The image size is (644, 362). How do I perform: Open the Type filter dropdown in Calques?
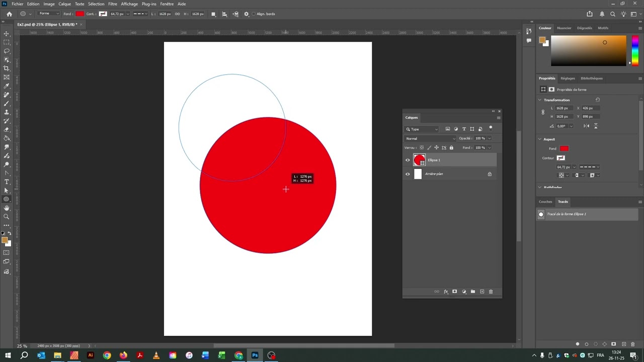click(x=422, y=129)
